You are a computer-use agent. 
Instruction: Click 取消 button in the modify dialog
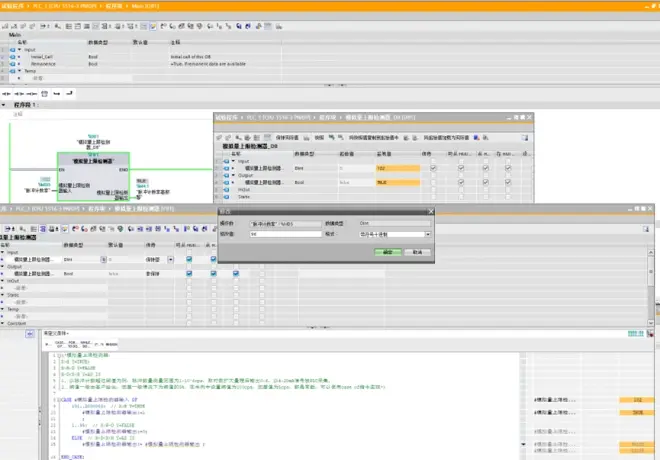[417, 252]
